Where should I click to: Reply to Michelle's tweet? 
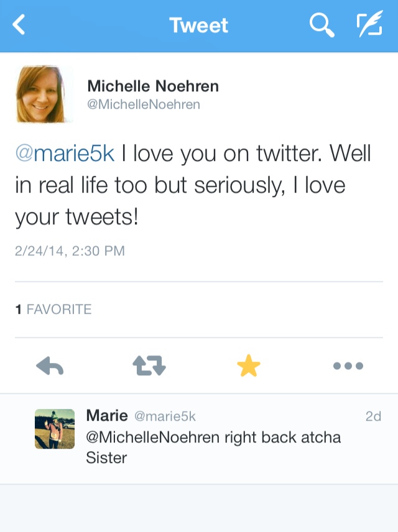pos(50,367)
